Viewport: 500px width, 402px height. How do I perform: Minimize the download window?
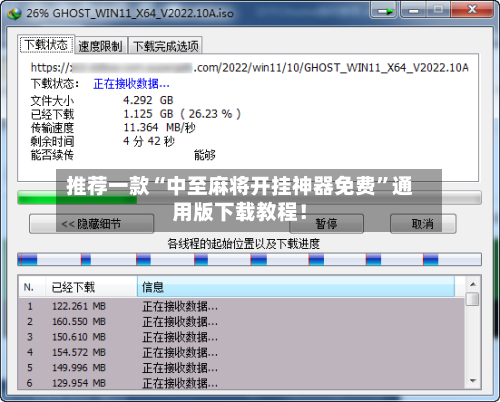(413, 10)
